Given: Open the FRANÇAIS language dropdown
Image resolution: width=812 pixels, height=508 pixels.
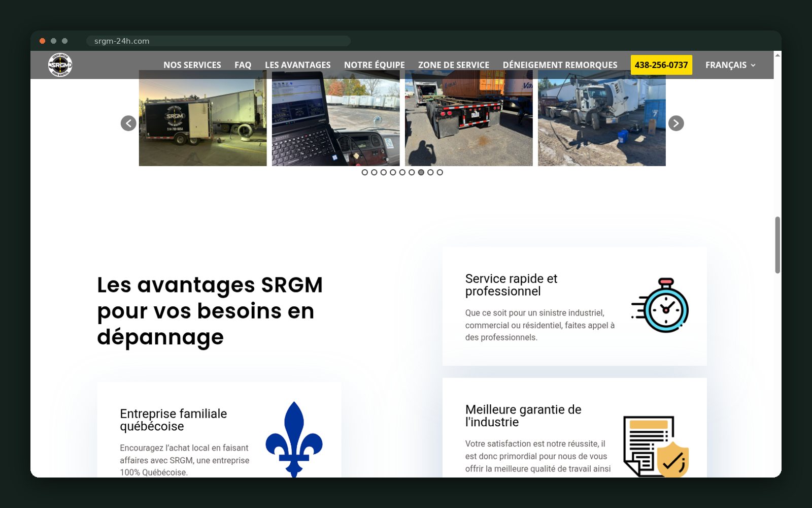Looking at the screenshot, I should click(730, 65).
